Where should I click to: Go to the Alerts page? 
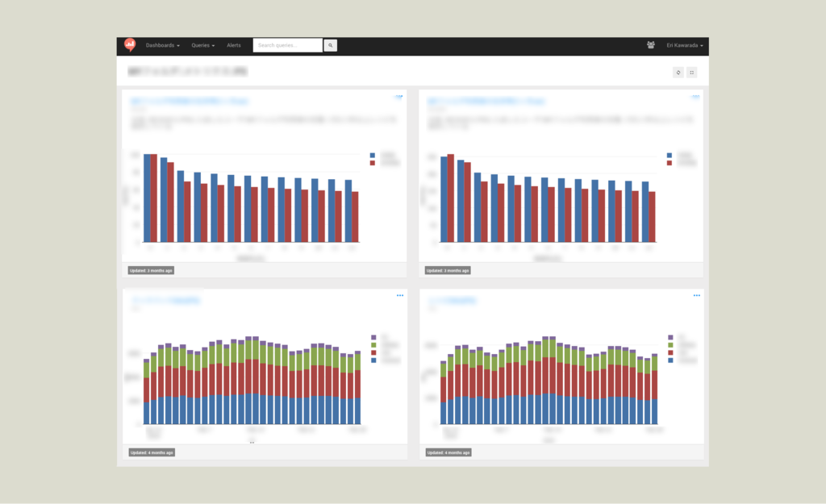tap(234, 45)
